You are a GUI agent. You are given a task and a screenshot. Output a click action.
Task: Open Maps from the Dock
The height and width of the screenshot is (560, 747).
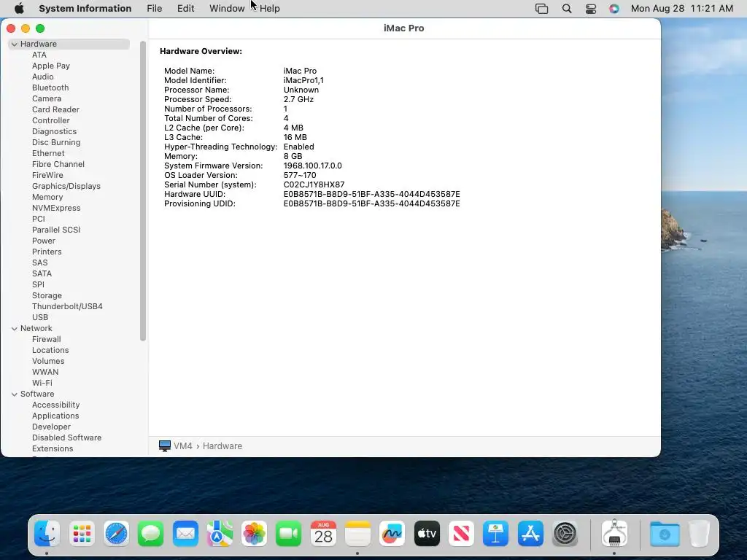(220, 533)
